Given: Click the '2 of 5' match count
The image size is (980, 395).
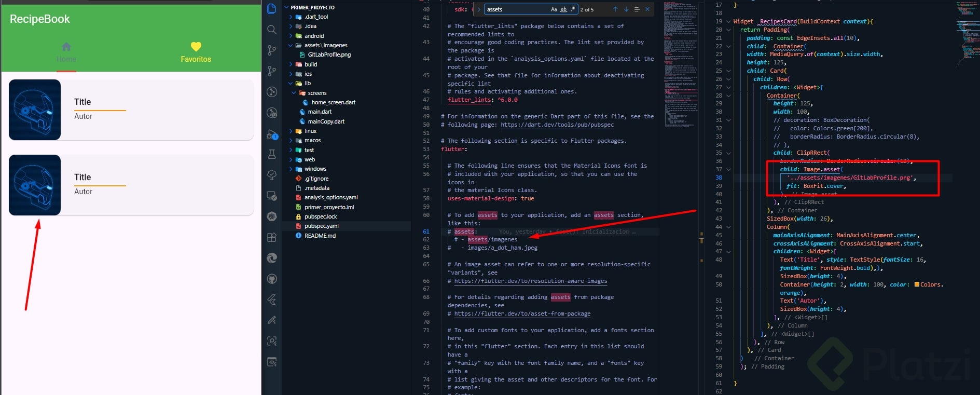Looking at the screenshot, I should click(x=587, y=9).
